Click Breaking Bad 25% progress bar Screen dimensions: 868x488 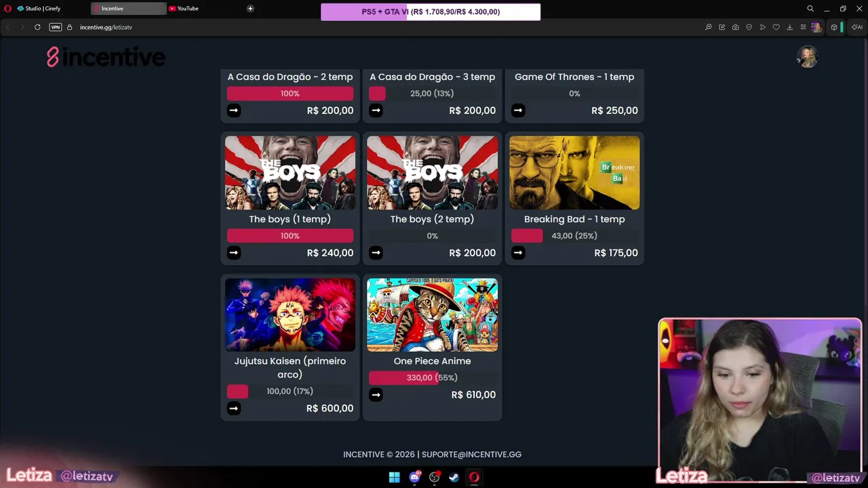click(574, 236)
